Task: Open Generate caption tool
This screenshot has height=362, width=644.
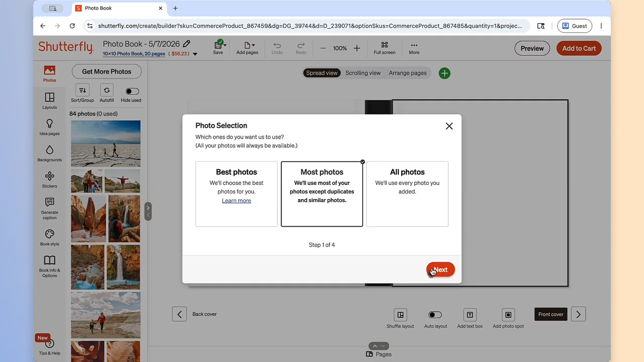Action: (x=49, y=208)
